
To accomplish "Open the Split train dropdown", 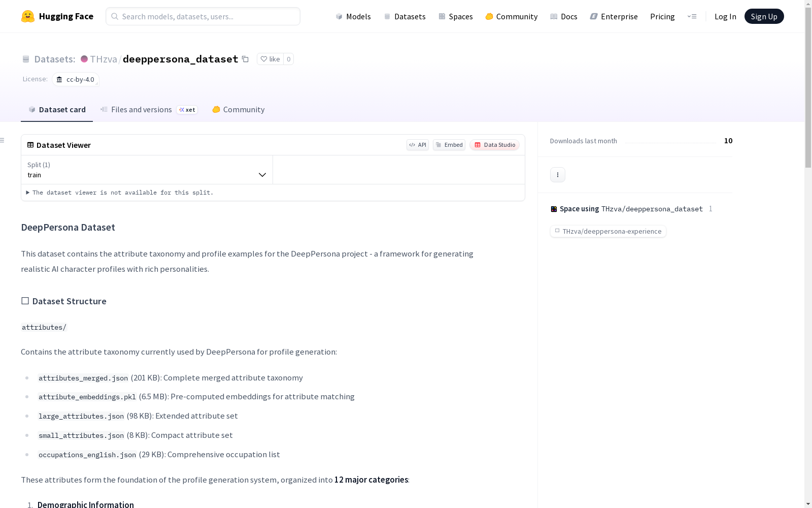I will (147, 170).
